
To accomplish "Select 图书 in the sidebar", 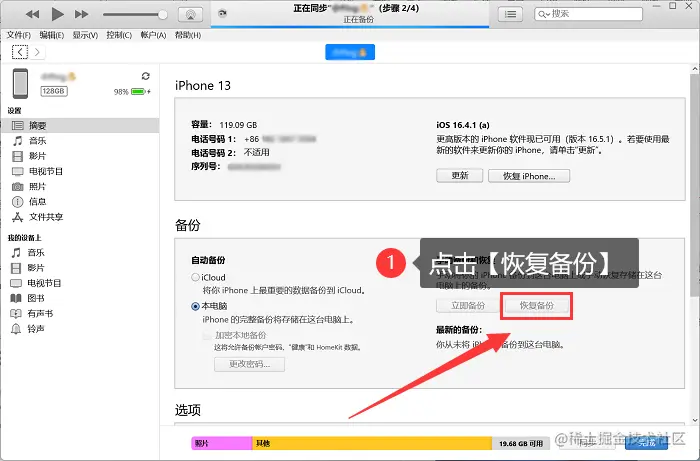I will (x=80, y=298).
